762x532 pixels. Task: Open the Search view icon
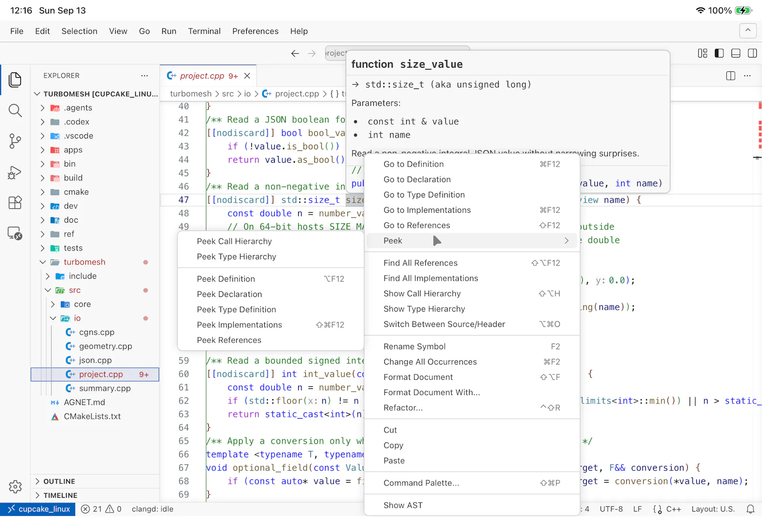(x=15, y=111)
